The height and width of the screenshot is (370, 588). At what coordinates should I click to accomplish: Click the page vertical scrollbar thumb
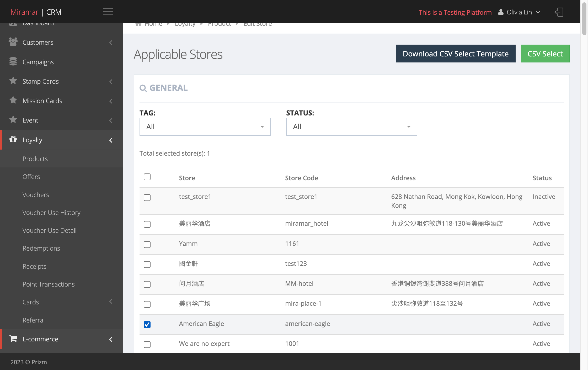coord(584,18)
